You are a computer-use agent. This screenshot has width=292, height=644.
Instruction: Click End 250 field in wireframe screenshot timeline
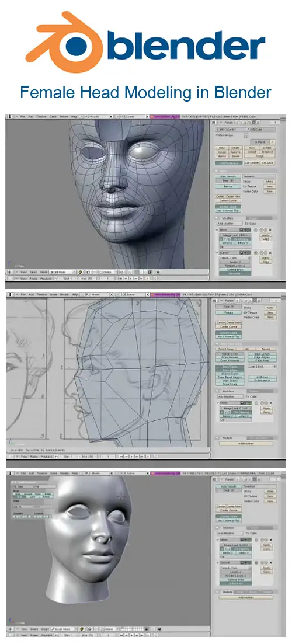point(86,279)
